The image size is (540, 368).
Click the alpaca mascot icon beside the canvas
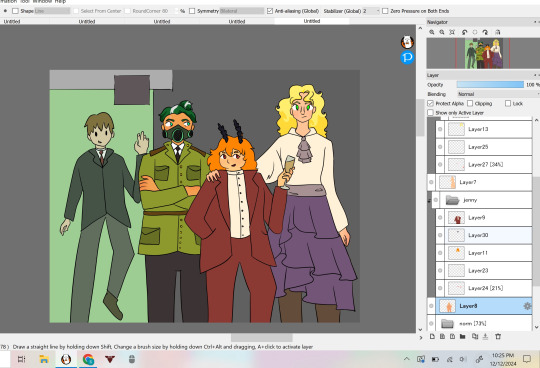(407, 42)
